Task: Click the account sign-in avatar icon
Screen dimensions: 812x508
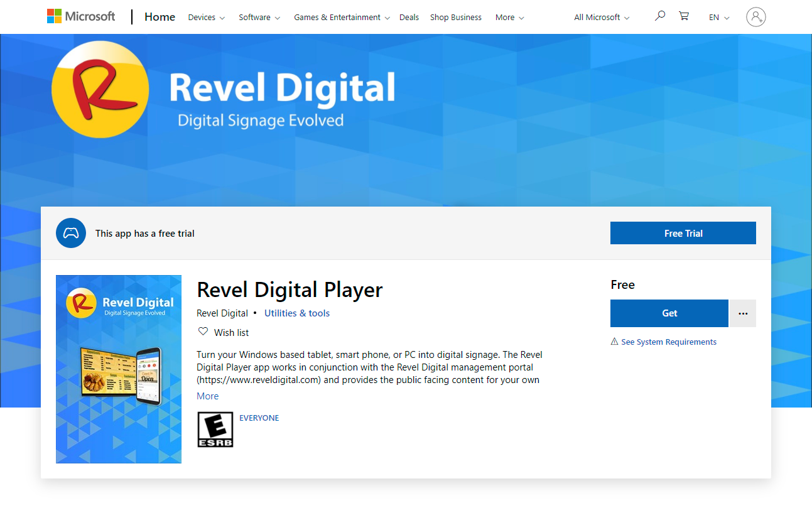Action: click(755, 17)
